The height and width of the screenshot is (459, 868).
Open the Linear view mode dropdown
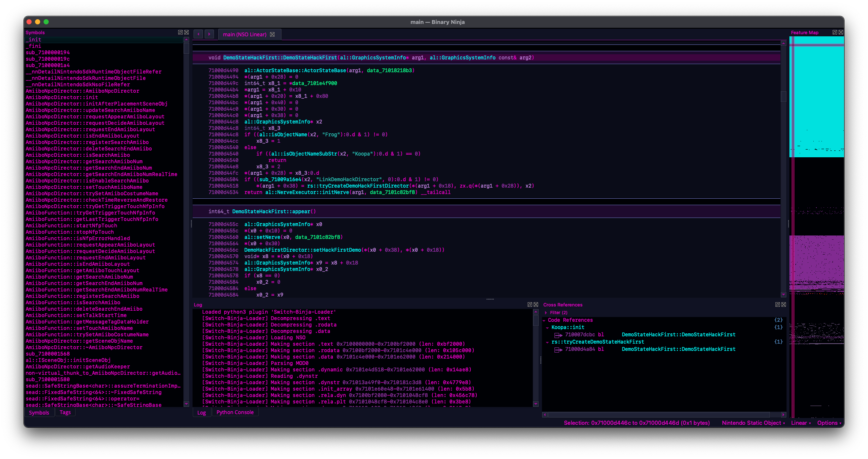point(801,423)
